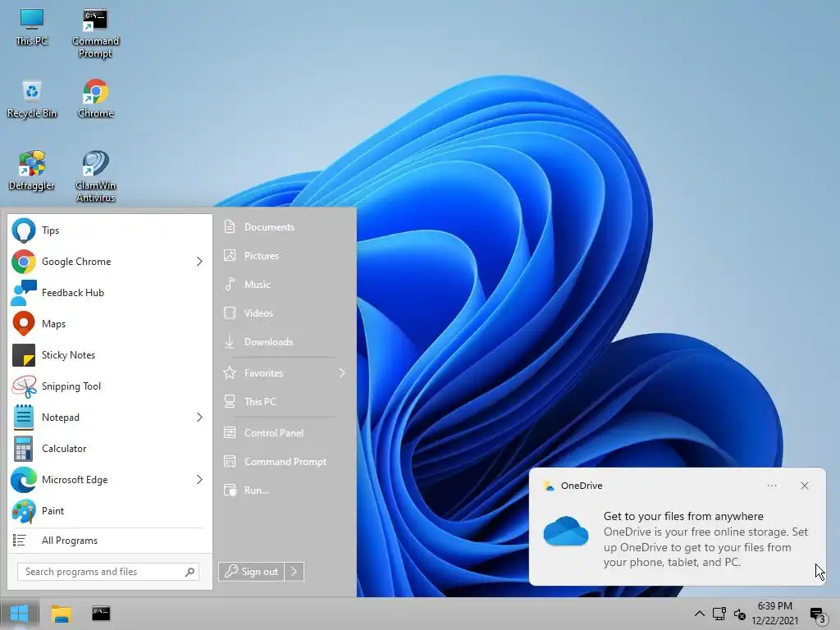Image resolution: width=840 pixels, height=630 pixels.
Task: Open Command Prompt from start menu right pane
Action: pyautogui.click(x=285, y=462)
